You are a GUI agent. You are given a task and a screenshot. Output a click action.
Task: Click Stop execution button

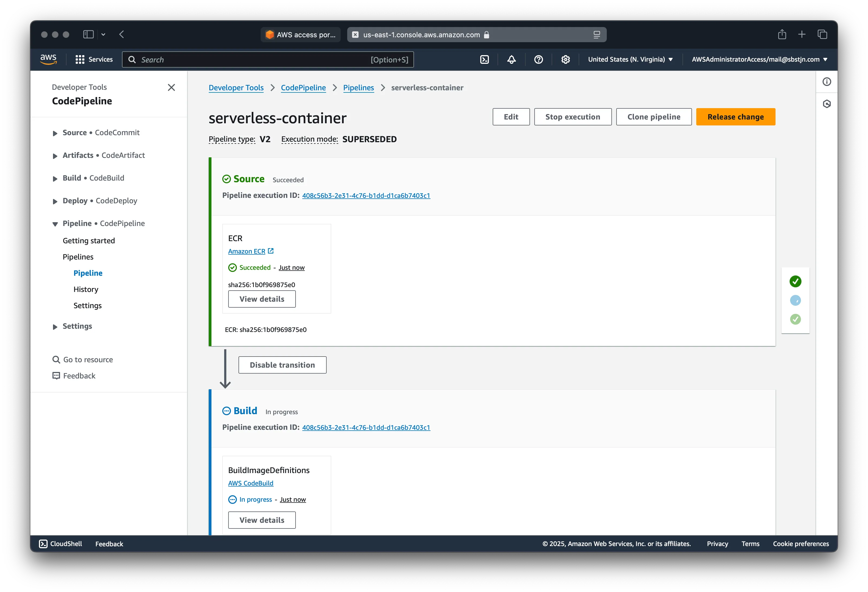(x=572, y=117)
